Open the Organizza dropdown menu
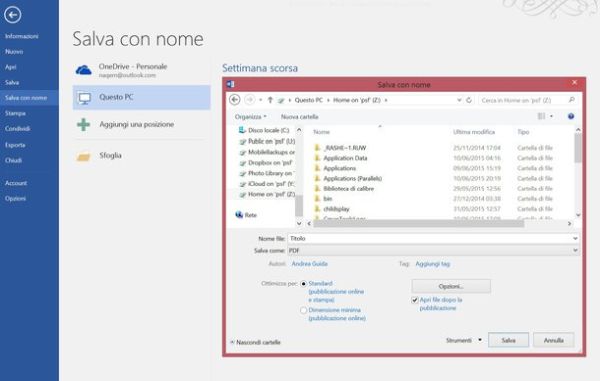600x381 pixels. (x=251, y=117)
